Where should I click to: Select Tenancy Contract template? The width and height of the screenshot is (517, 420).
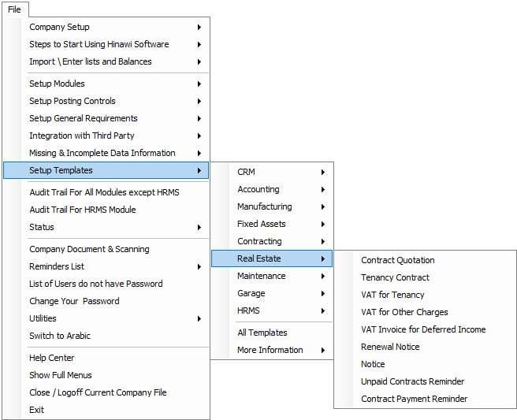pyautogui.click(x=395, y=277)
